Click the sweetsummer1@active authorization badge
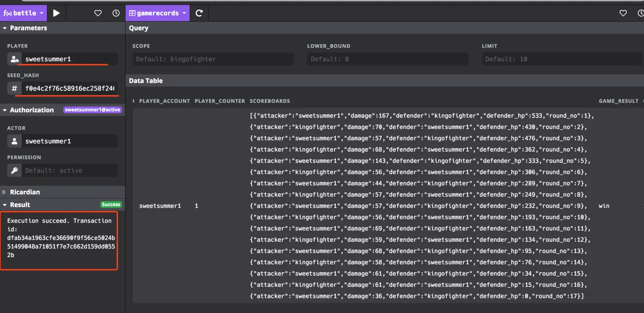This screenshot has width=644, height=313. point(93,110)
